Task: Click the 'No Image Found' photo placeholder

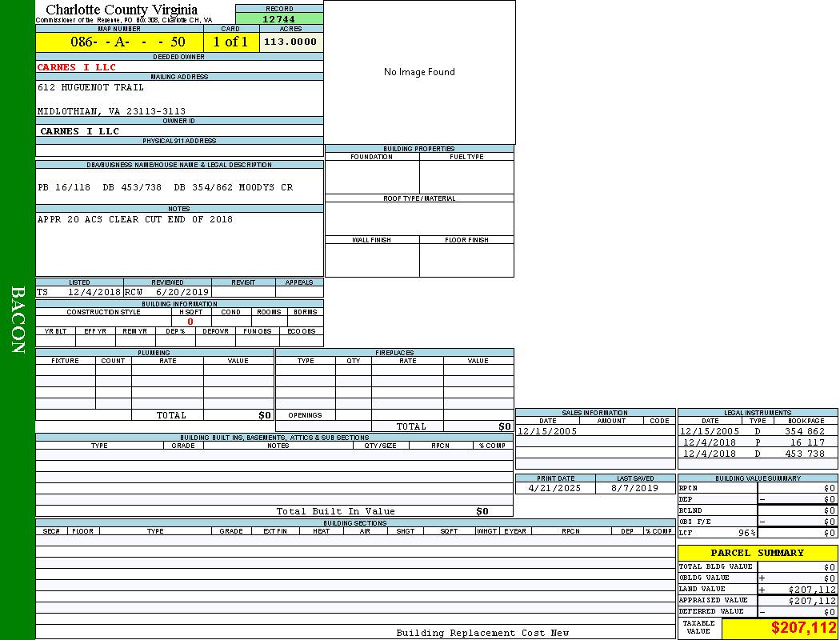Action: (419, 72)
